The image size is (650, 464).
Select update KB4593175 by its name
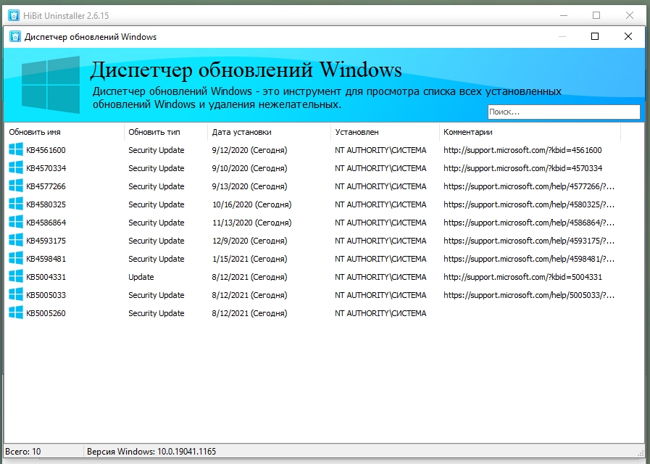(46, 241)
